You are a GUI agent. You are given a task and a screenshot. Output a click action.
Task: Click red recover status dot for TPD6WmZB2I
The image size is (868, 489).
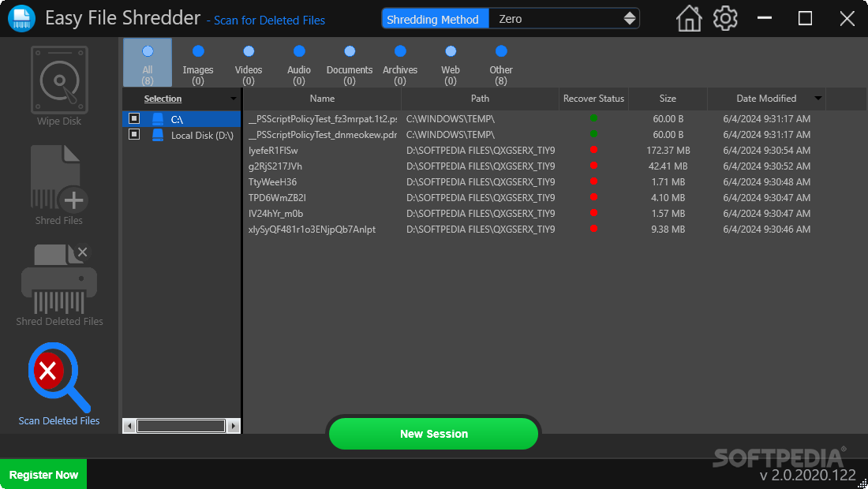[593, 197]
